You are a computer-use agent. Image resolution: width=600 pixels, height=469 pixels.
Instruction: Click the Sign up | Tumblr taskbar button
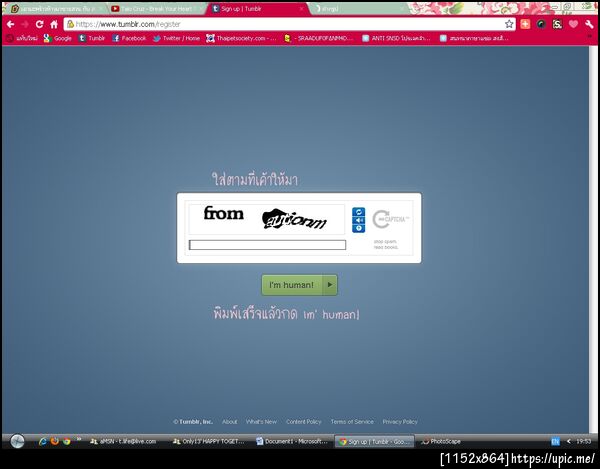tap(374, 441)
